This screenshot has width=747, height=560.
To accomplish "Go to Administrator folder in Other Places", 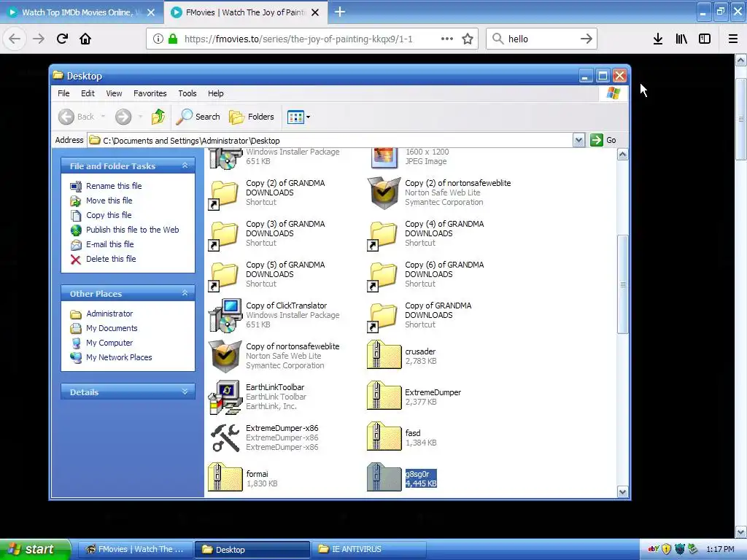I will click(109, 314).
